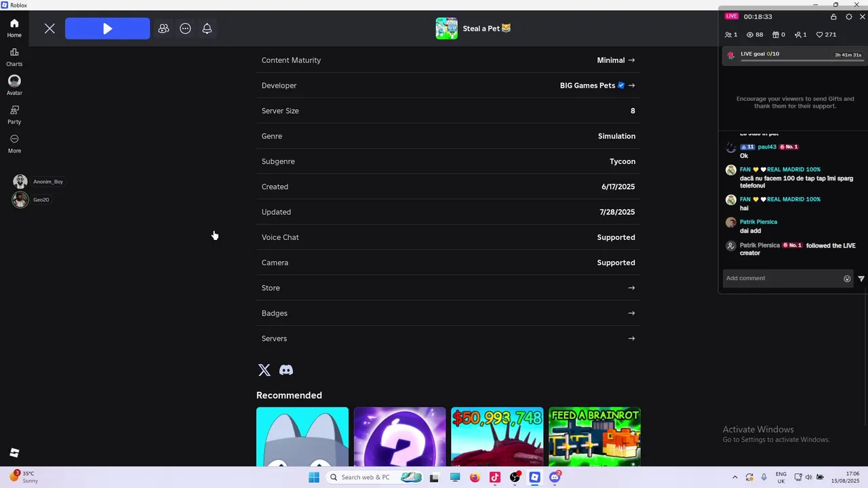Viewport: 868px width, 488px height.
Task: Open the Steal a Pet game icon thumbnail
Action: 446,28
